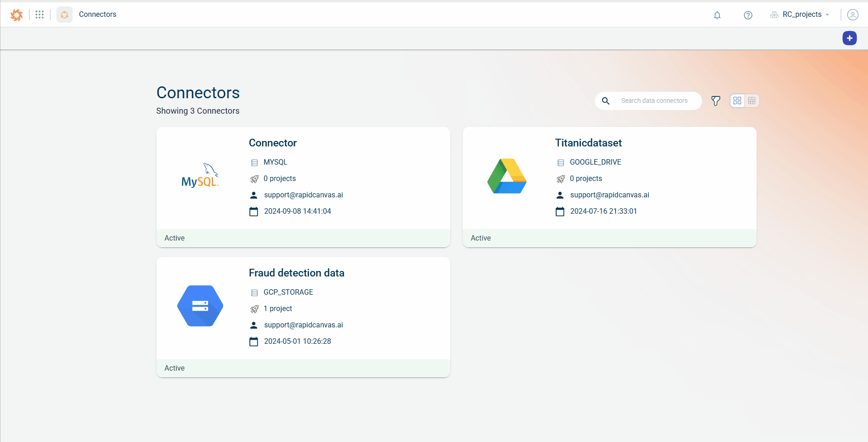Open the user profile avatar
This screenshot has width=868, height=442.
pos(853,15)
